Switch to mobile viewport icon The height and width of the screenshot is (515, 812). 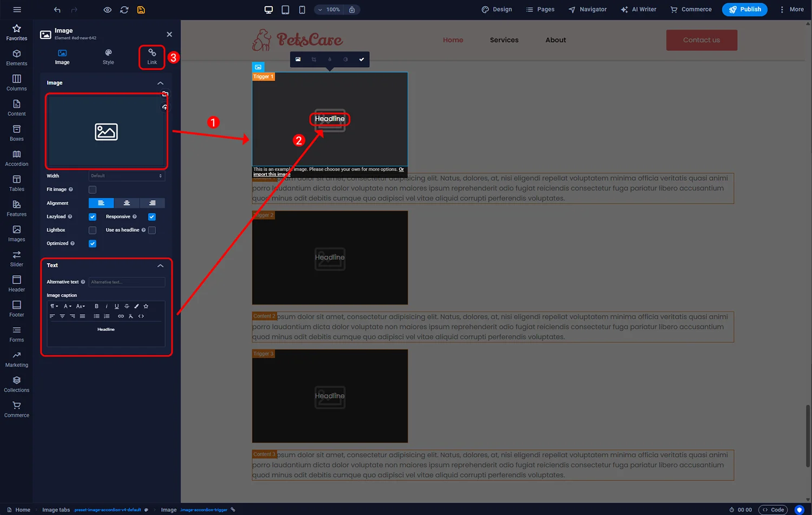(302, 10)
